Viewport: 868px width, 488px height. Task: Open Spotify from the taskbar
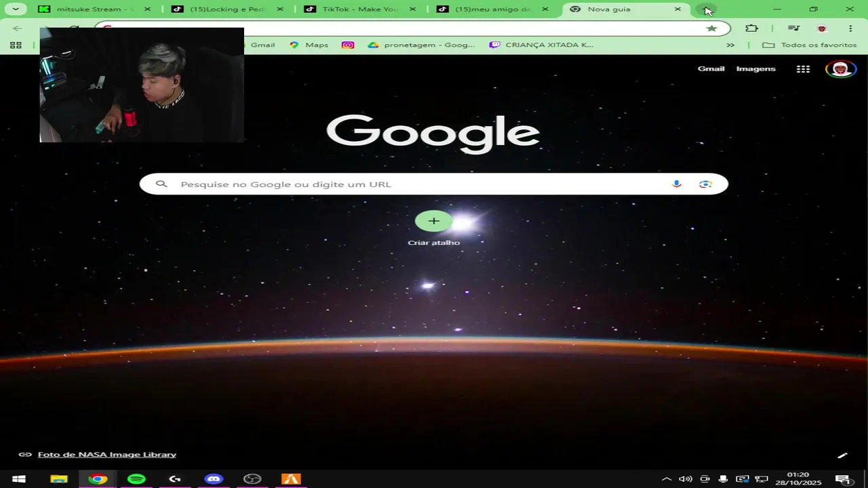coord(136,479)
